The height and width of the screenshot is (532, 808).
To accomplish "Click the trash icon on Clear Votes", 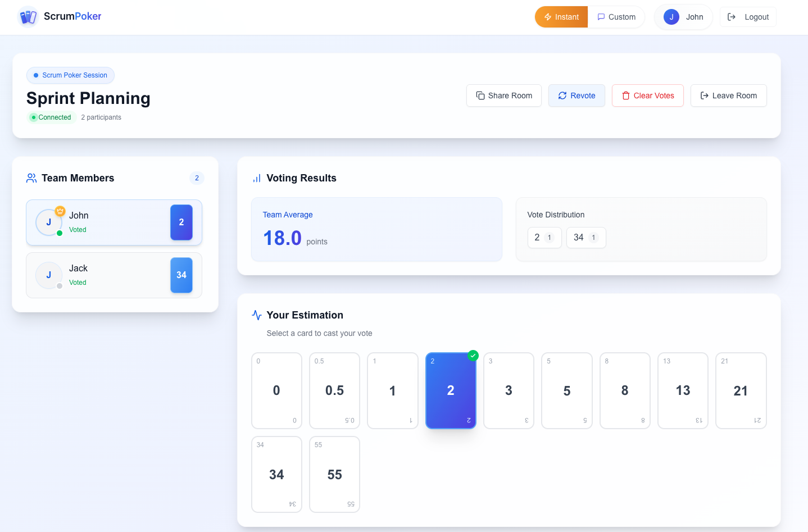I will pos(625,96).
